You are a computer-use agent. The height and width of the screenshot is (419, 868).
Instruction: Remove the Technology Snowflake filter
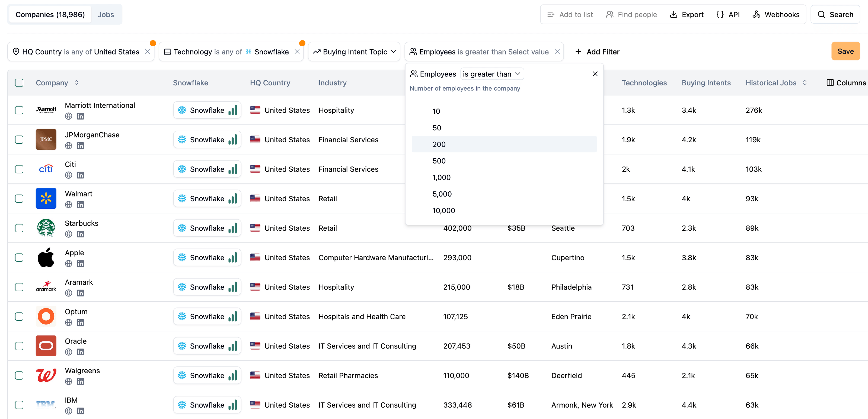click(x=297, y=51)
